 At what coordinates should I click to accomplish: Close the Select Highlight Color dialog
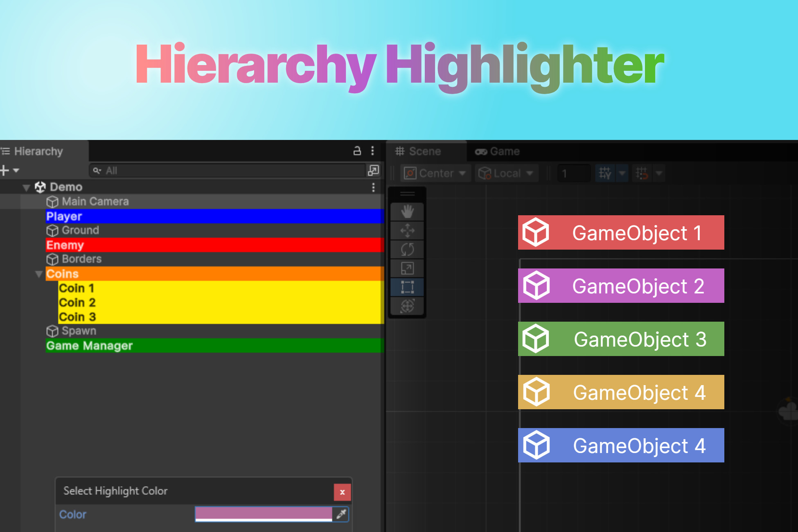[342, 492]
